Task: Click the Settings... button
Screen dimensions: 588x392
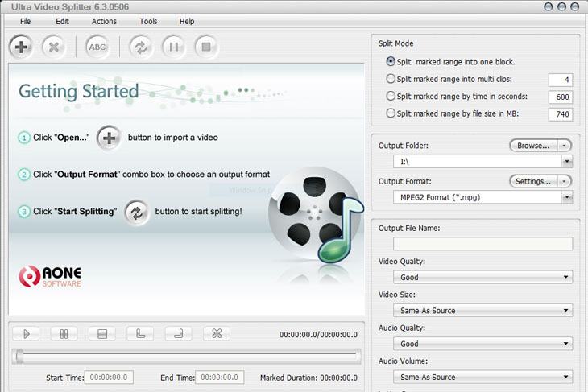Action: [x=533, y=181]
